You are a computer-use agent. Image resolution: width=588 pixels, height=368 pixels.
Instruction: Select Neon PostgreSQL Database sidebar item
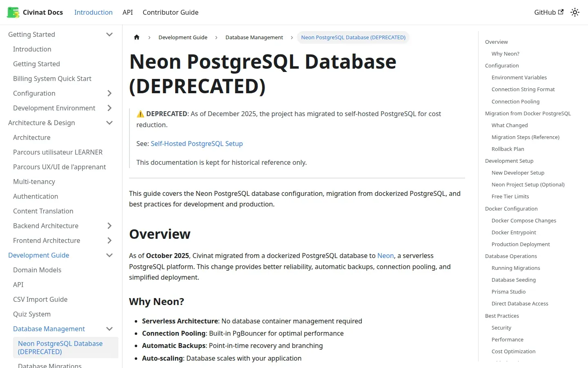66,348
